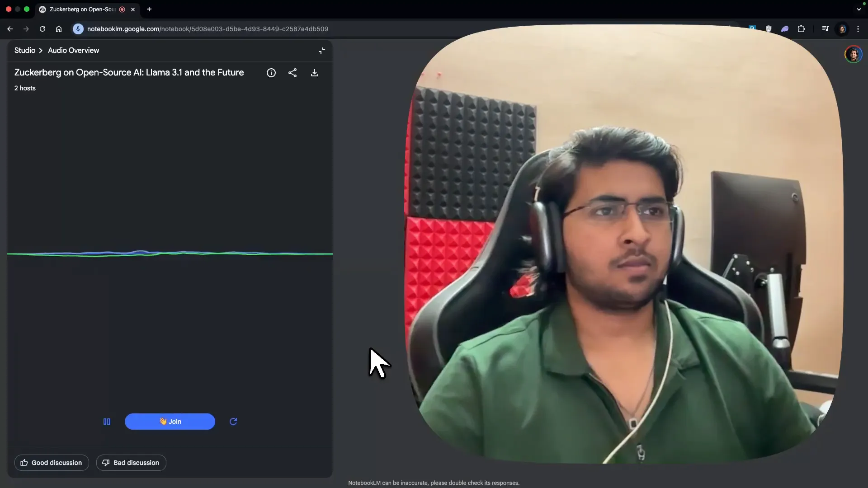Rate as Good discussion
The height and width of the screenshot is (488, 868).
[x=52, y=463]
